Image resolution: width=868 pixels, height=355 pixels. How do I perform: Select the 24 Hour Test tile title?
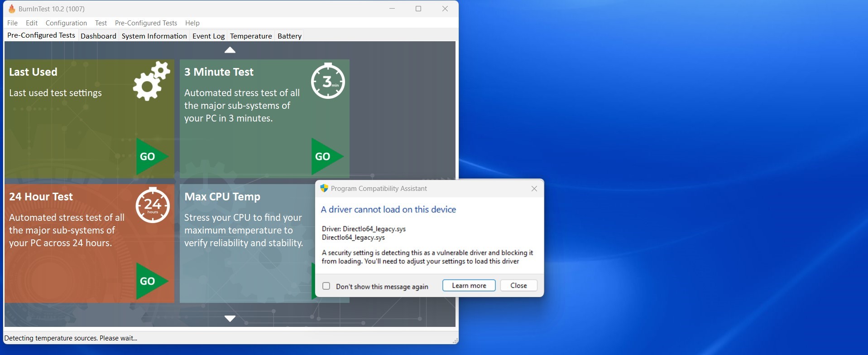click(41, 196)
